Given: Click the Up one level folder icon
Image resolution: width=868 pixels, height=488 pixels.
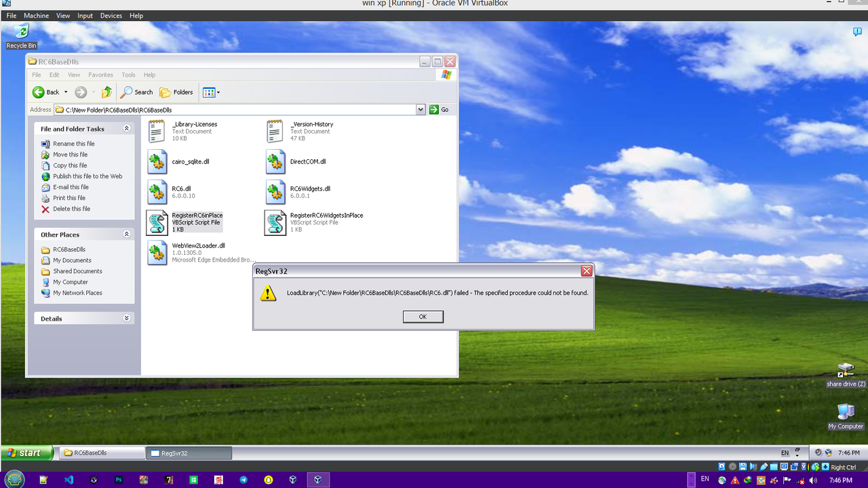Looking at the screenshot, I should pos(106,92).
